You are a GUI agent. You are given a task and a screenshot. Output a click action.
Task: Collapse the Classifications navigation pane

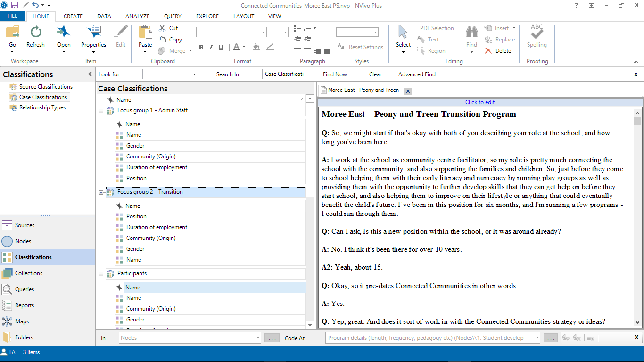coord(90,74)
